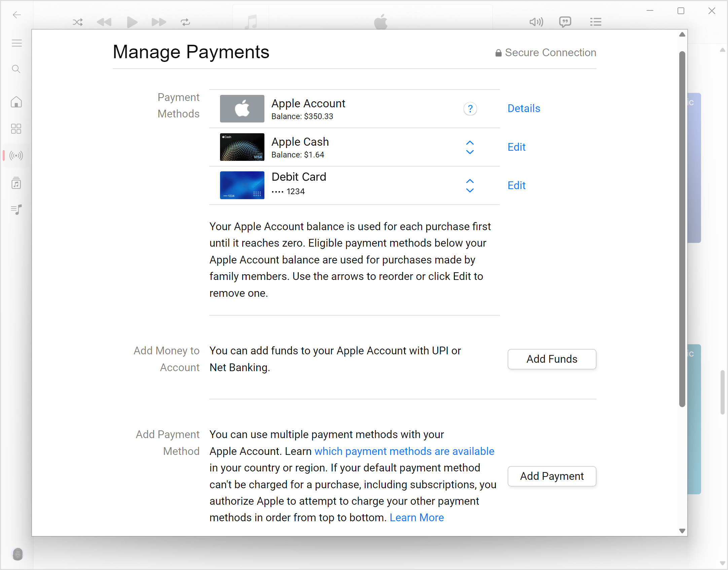Move Debit Card up in payment order

coord(470,181)
